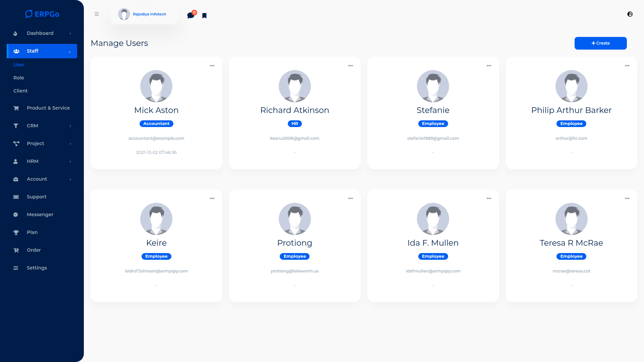Select Role under Staff
Image resolution: width=644 pixels, height=362 pixels.
click(x=19, y=78)
